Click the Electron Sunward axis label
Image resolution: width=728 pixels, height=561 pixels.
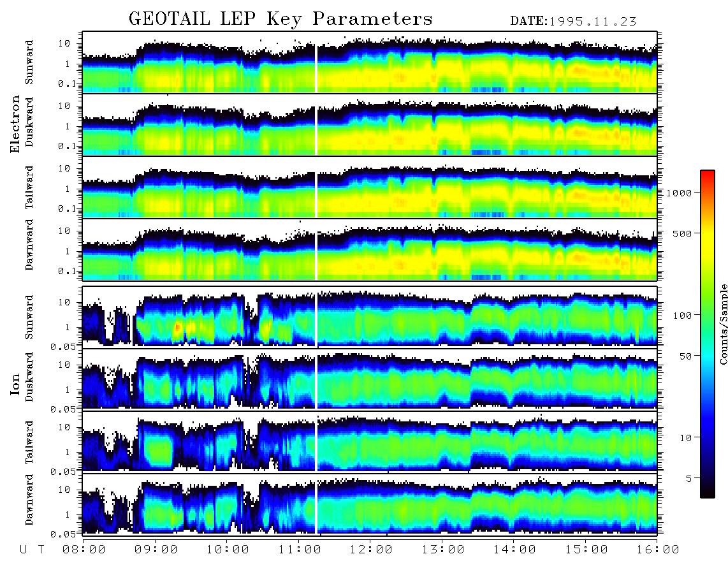pyautogui.click(x=29, y=62)
